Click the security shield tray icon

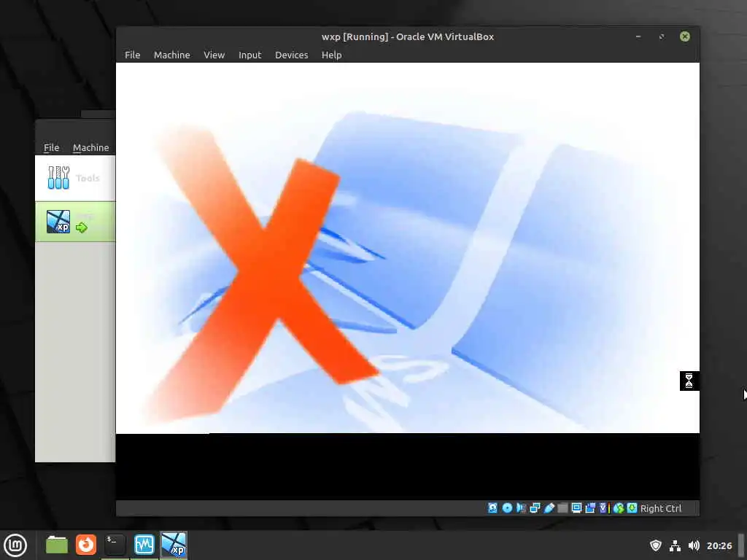(656, 545)
